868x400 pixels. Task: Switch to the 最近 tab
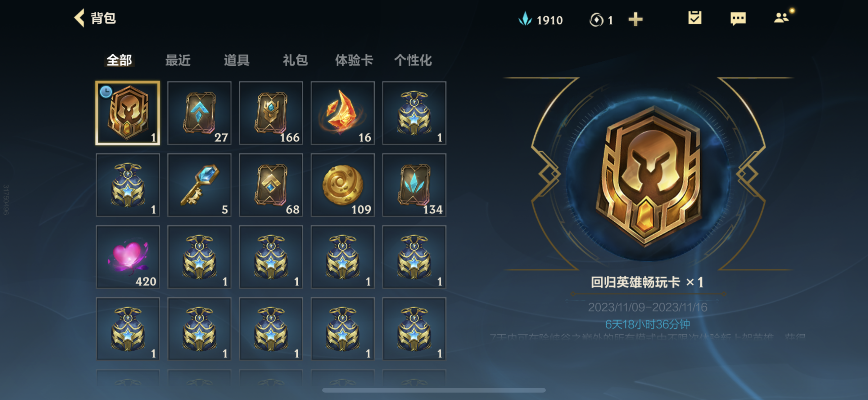point(178,60)
